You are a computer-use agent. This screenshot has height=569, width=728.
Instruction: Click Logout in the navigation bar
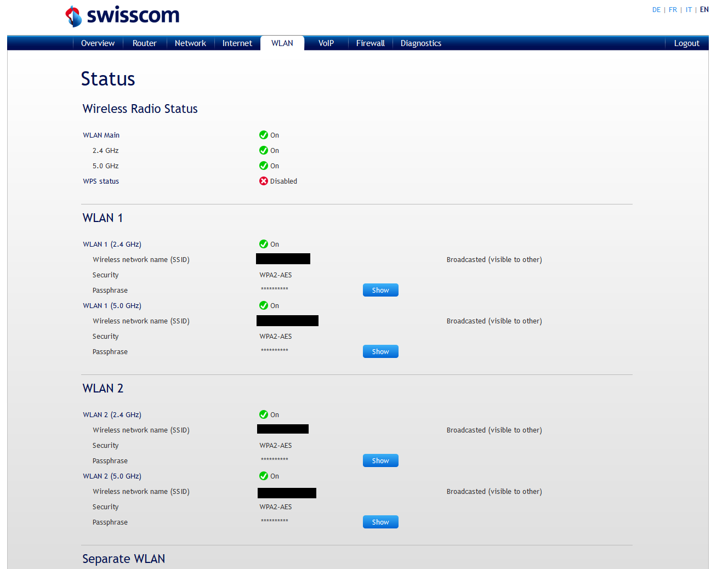point(686,43)
